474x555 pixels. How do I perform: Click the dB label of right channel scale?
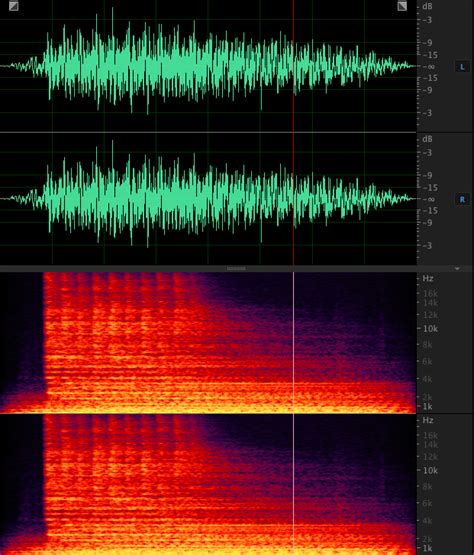click(427, 139)
